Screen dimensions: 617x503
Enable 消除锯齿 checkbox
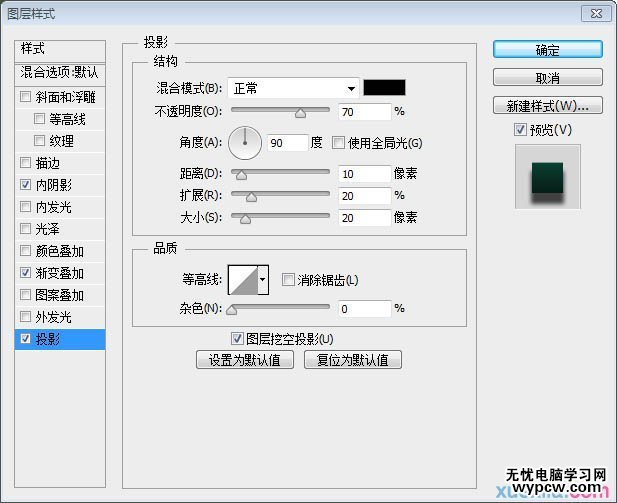click(x=288, y=280)
